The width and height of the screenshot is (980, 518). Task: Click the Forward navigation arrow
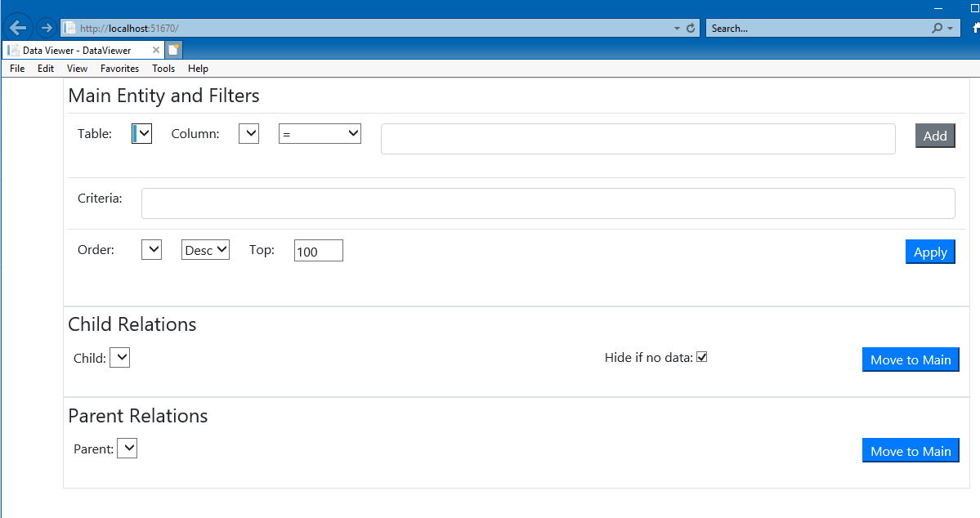[46, 27]
